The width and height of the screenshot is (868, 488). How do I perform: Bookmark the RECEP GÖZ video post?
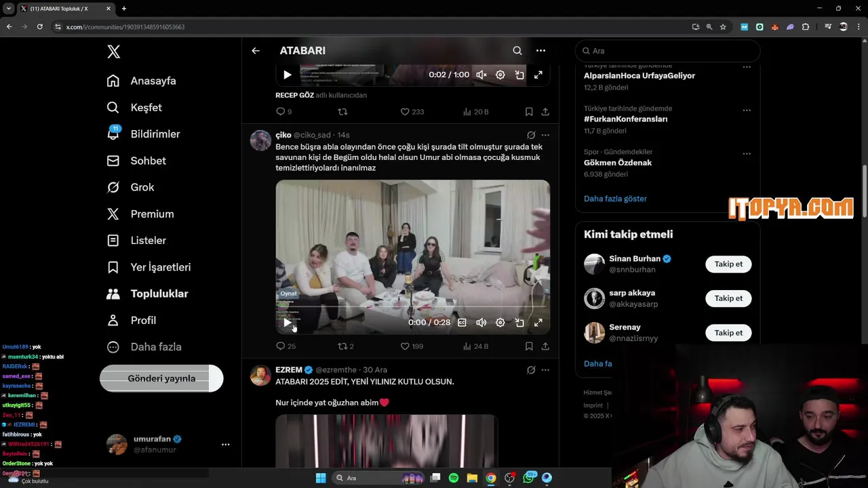click(529, 112)
